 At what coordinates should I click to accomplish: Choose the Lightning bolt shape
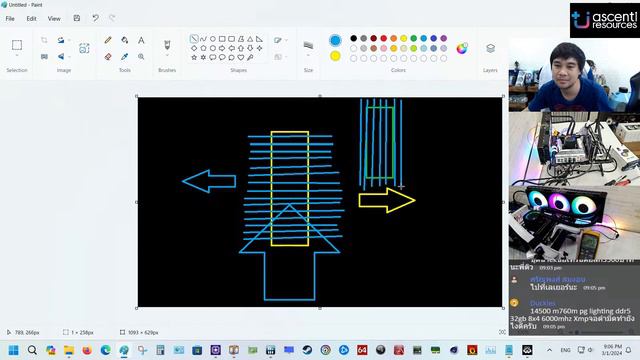coord(250,58)
